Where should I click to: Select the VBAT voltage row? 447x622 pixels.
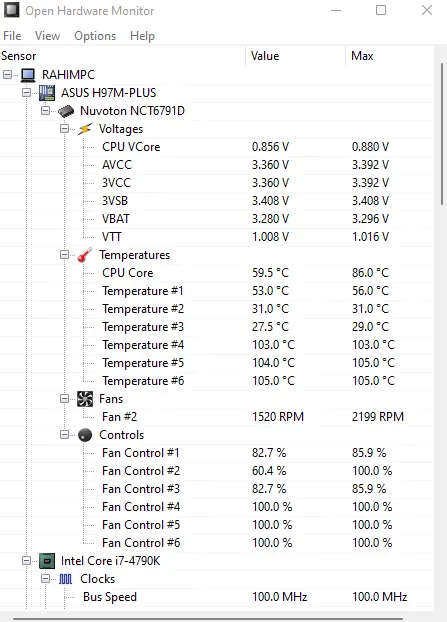[x=217, y=219]
